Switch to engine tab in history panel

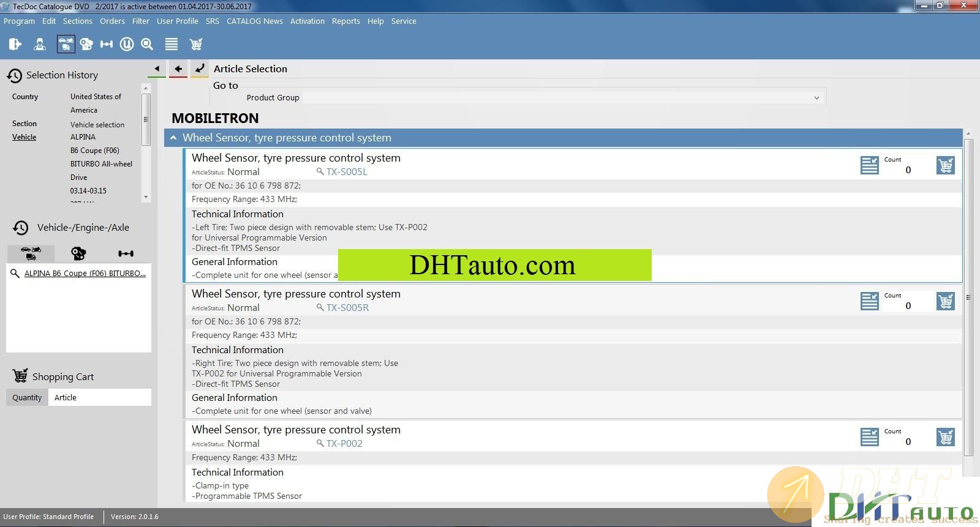(78, 253)
